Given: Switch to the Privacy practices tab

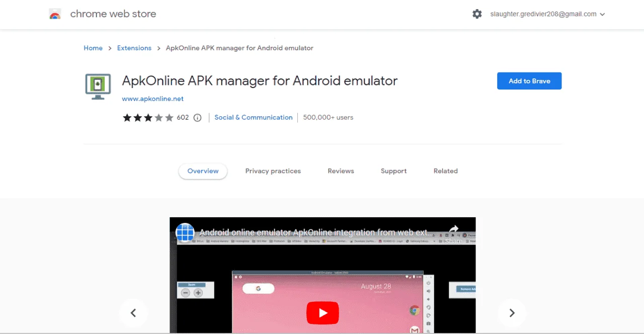Looking at the screenshot, I should 273,171.
